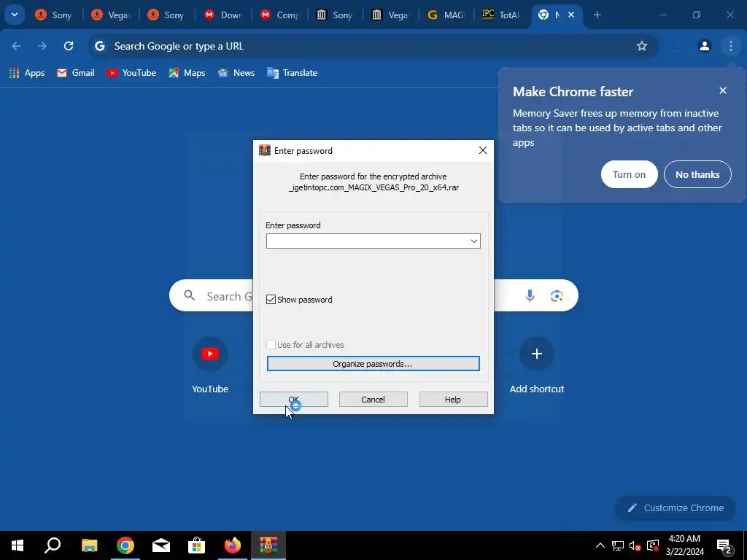The image size is (747, 560).
Task: Switch to the first Sony tab
Action: click(53, 15)
